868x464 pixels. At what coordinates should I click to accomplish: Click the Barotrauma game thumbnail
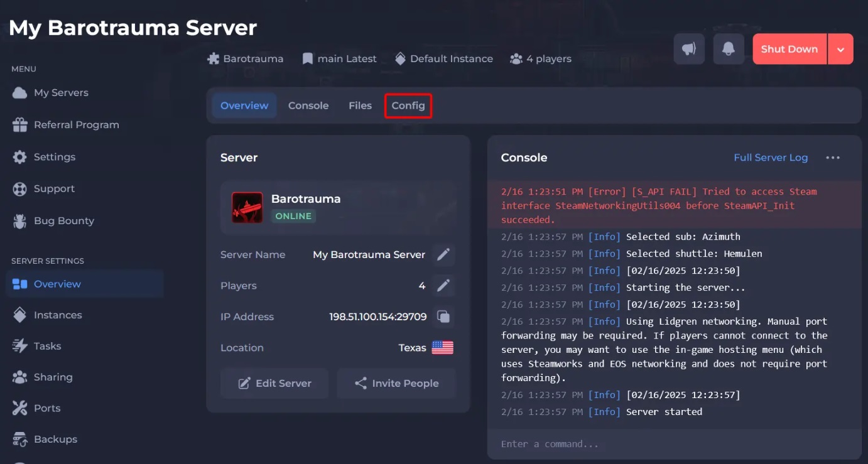[x=247, y=207]
